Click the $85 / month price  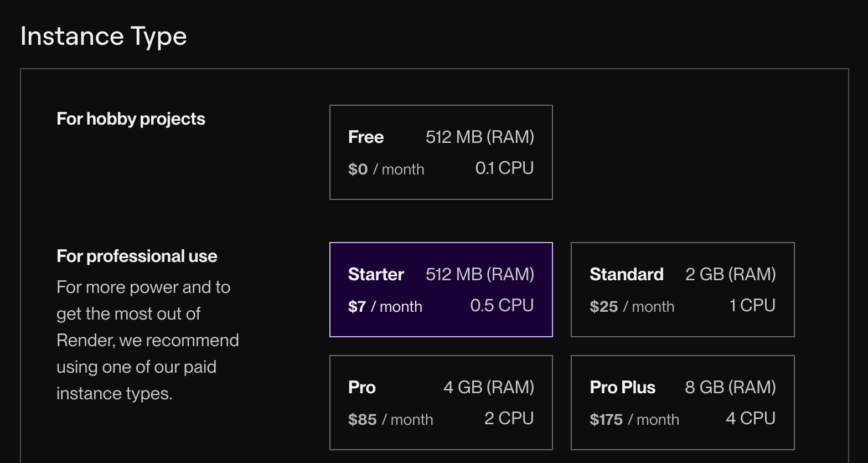[x=390, y=419]
